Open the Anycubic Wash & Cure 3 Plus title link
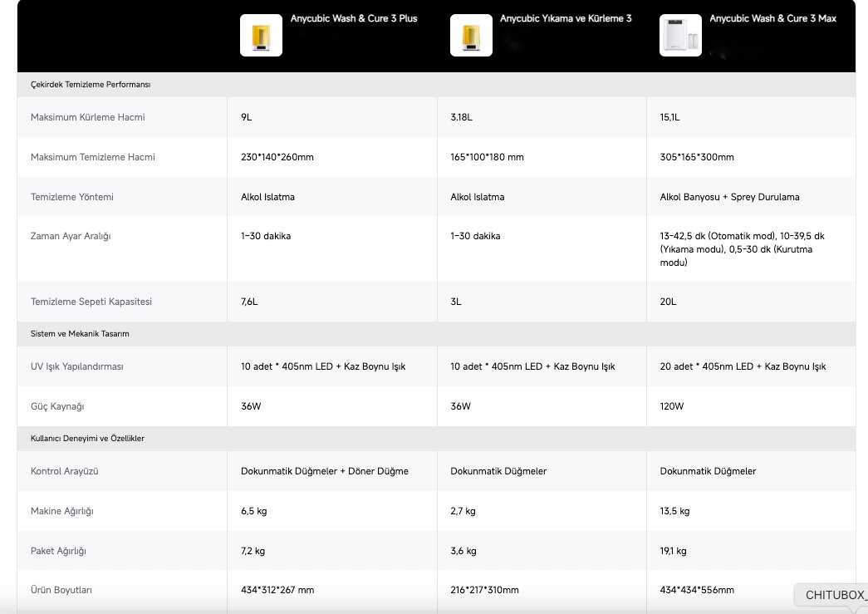This screenshot has width=868, height=614. tap(354, 18)
